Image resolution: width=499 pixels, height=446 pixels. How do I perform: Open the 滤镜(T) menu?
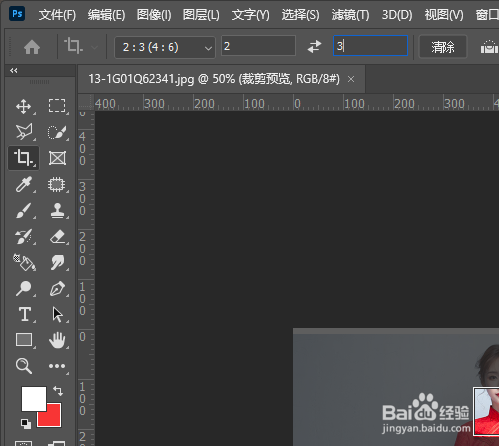[350, 15]
